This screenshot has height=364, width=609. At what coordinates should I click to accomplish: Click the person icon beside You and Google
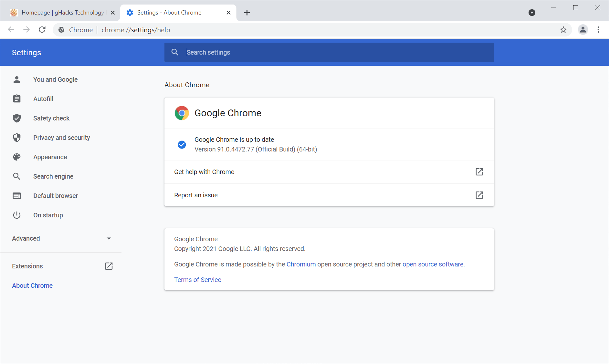[17, 79]
